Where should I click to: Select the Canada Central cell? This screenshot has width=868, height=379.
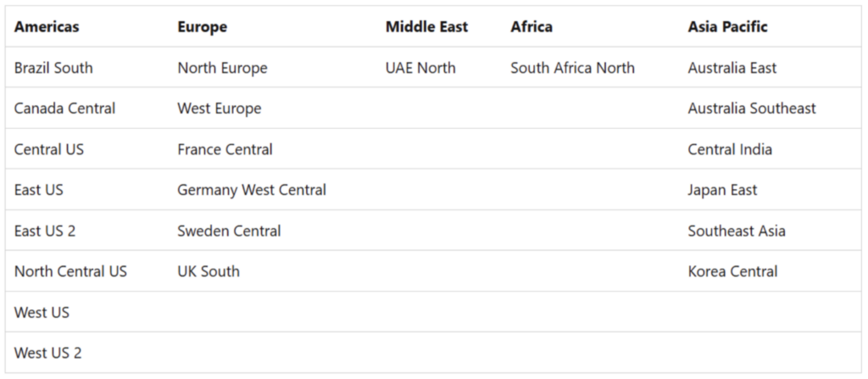64,108
